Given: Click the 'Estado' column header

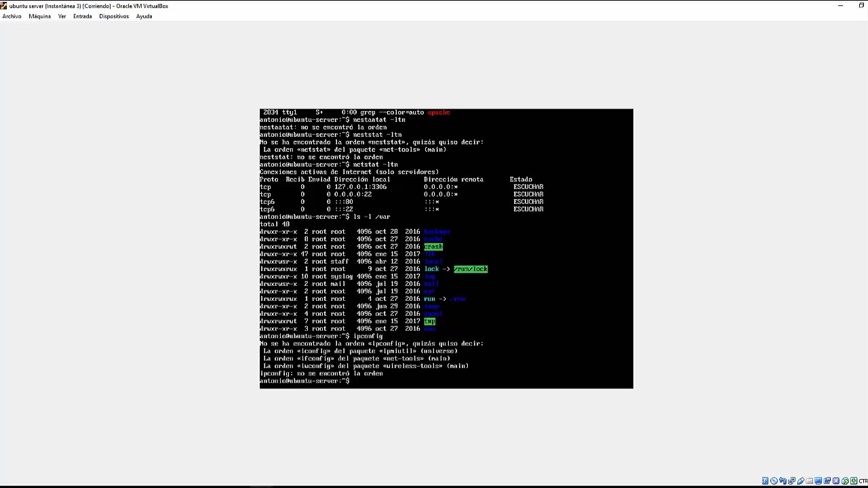Looking at the screenshot, I should 521,180.
